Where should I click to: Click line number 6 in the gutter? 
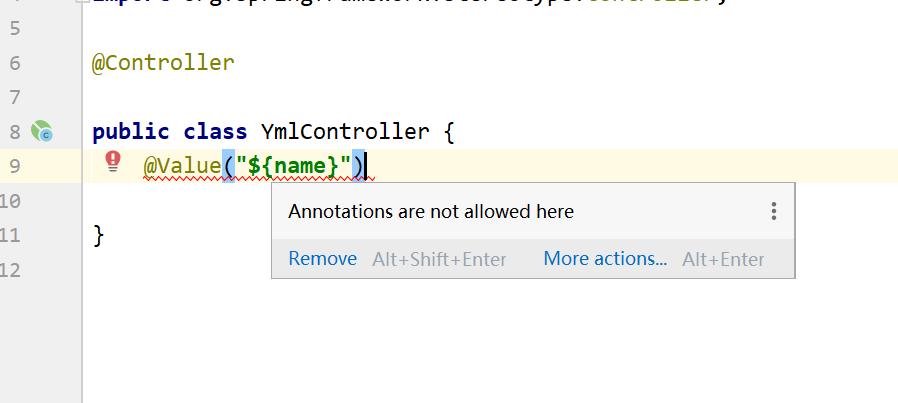15,63
